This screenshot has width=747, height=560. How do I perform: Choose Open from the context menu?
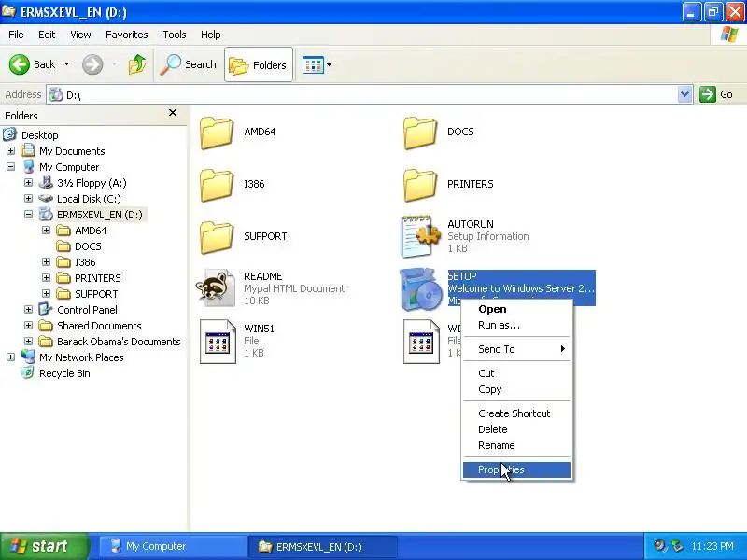pos(516,309)
